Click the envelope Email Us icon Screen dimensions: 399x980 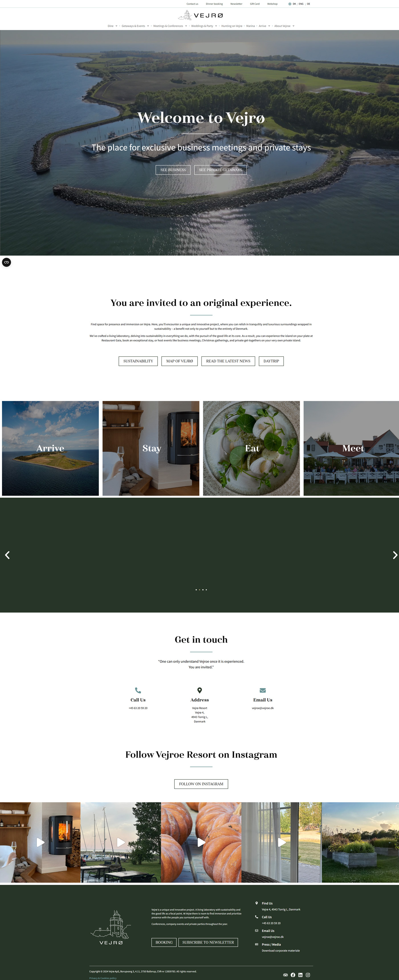point(262,690)
